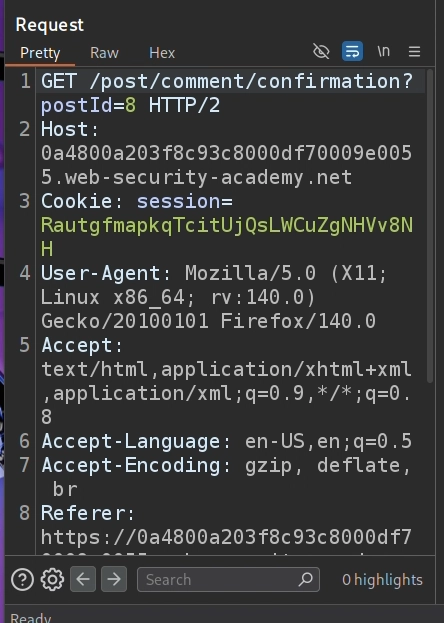This screenshot has width=444, height=623.
Task: Select the Pretty tab
Action: click(x=40, y=53)
